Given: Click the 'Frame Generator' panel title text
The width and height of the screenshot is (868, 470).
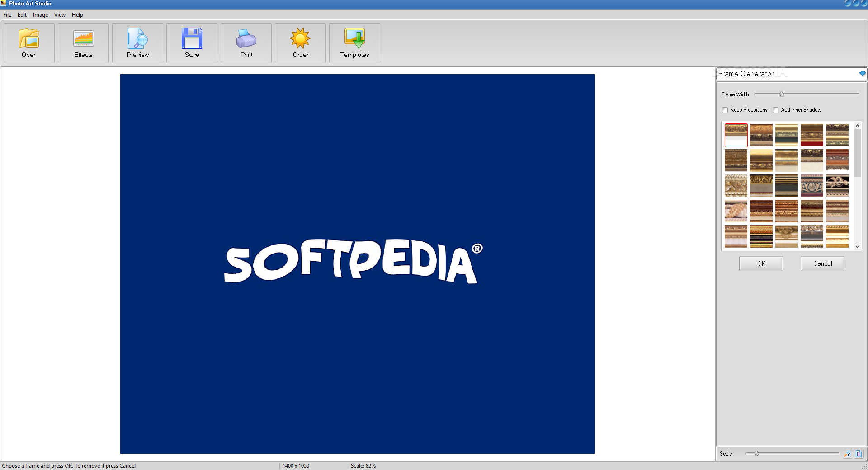Looking at the screenshot, I should click(745, 74).
